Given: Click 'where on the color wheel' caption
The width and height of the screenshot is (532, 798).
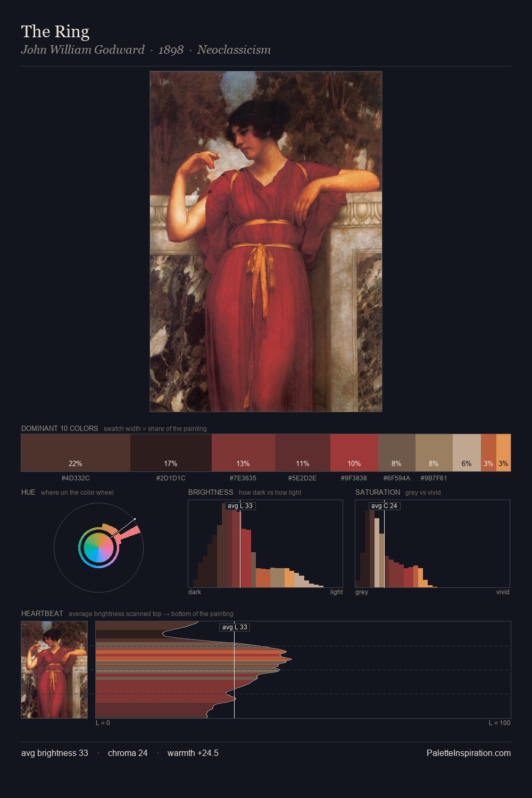Looking at the screenshot, I should pos(77,493).
